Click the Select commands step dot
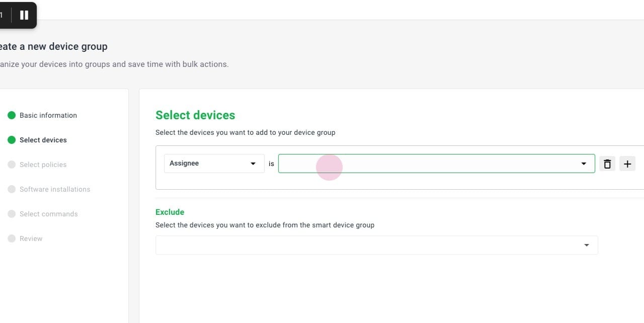 coord(12,214)
